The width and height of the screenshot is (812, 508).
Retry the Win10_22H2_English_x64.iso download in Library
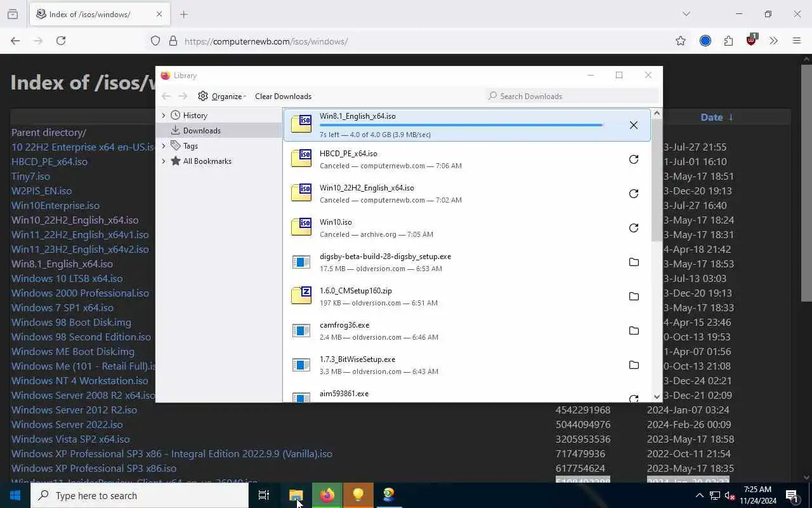[633, 194]
